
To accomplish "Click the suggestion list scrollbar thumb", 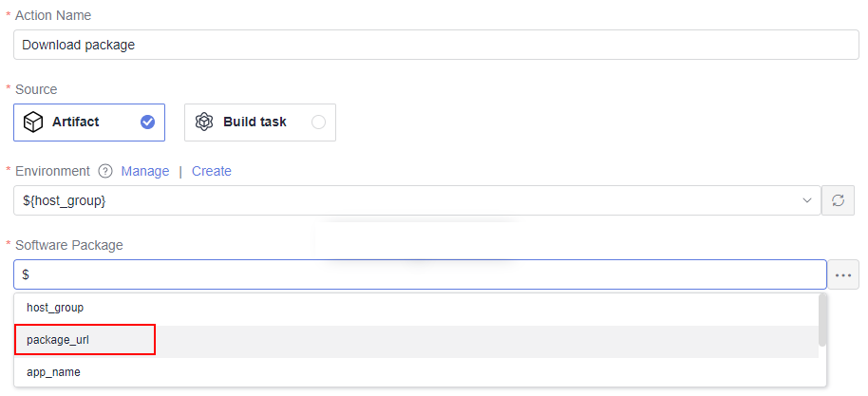I will pos(822,320).
